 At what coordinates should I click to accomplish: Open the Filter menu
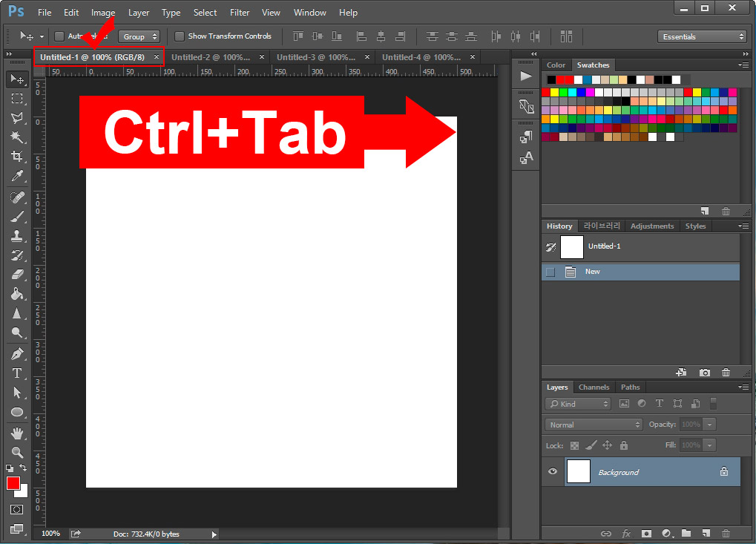click(x=240, y=13)
